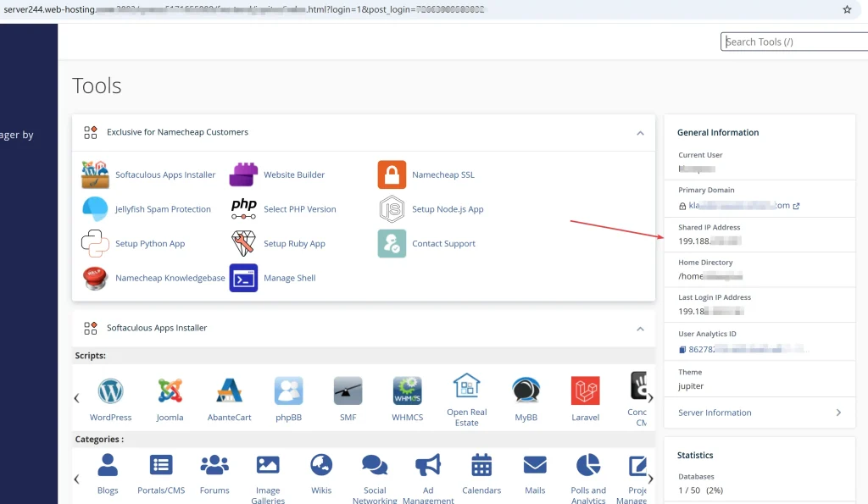Screen dimensions: 868x504
Task: Select the MyBB script icon
Action: [526, 391]
